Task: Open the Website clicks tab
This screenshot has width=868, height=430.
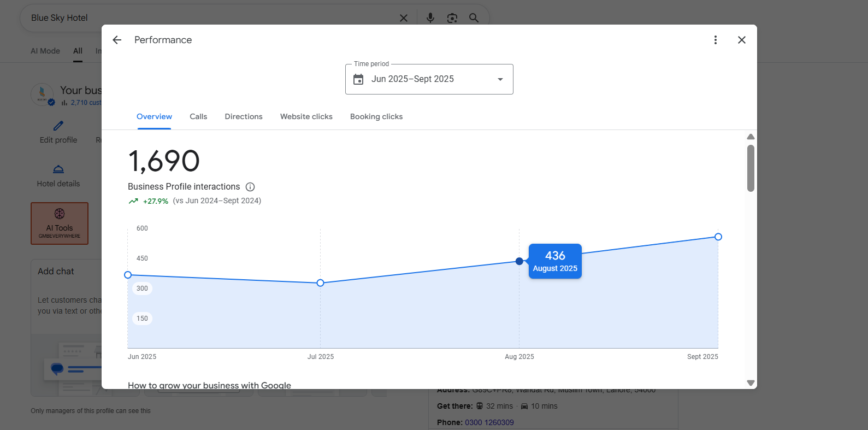Action: tap(306, 117)
